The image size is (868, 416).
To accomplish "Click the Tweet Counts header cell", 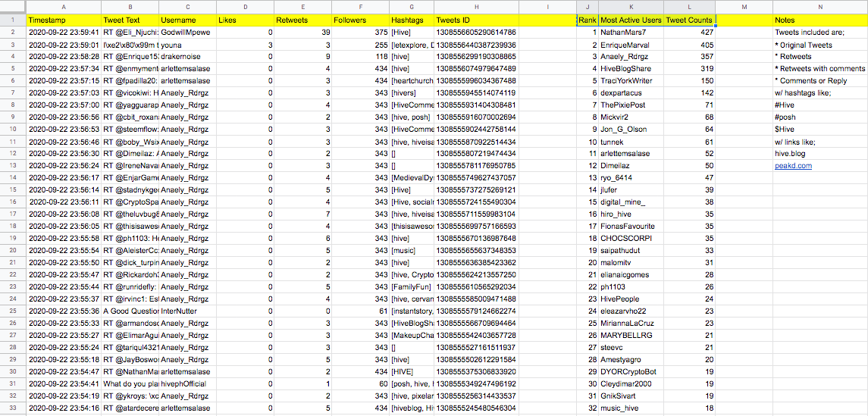I will tap(690, 20).
